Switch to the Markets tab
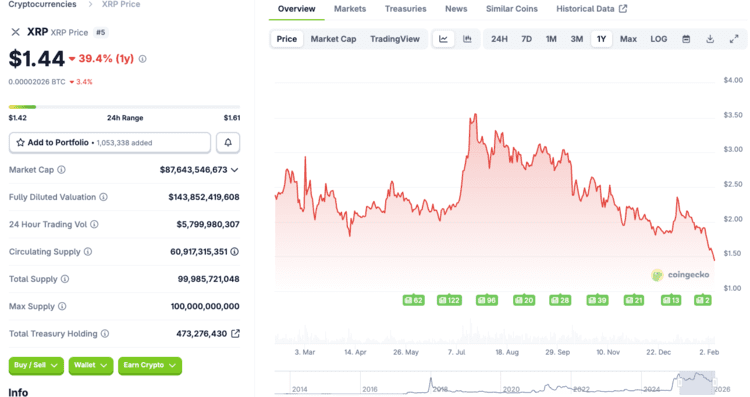The width and height of the screenshot is (750, 397). [x=350, y=9]
